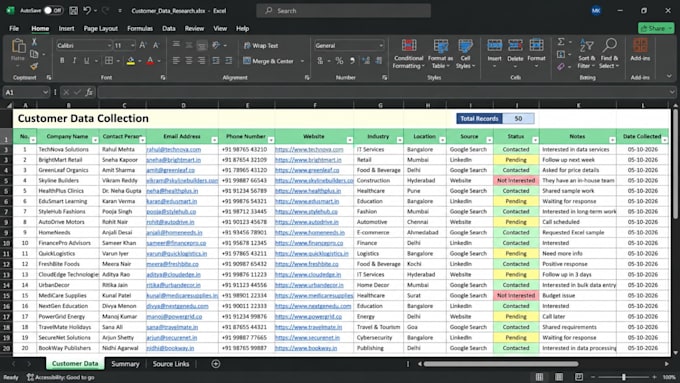Click the AutoSum sigma icon
Viewport: 680px width, 383px height.
[x=561, y=42]
